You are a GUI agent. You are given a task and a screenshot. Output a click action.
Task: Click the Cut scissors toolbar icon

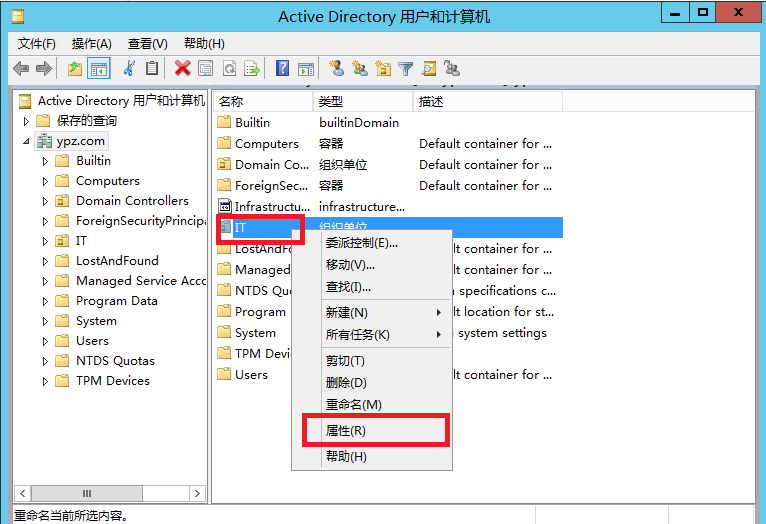coord(129,68)
